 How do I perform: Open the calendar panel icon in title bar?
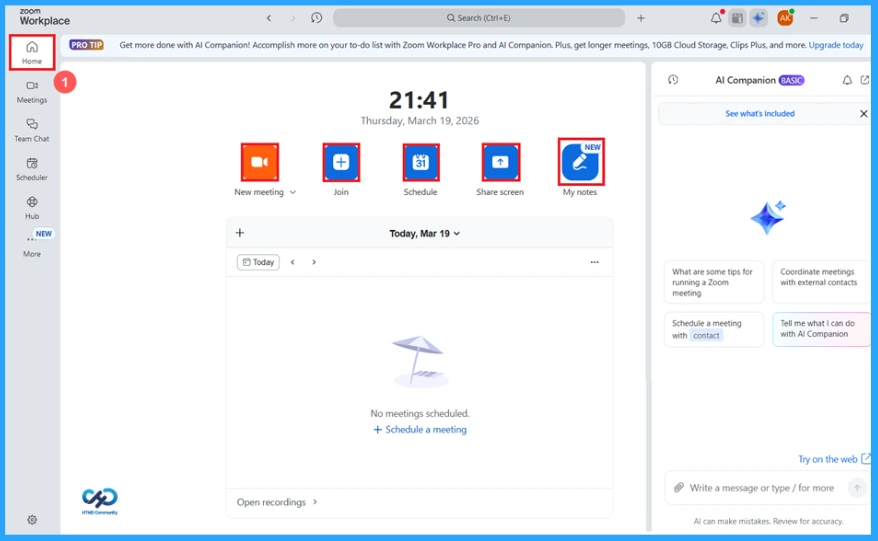[737, 18]
